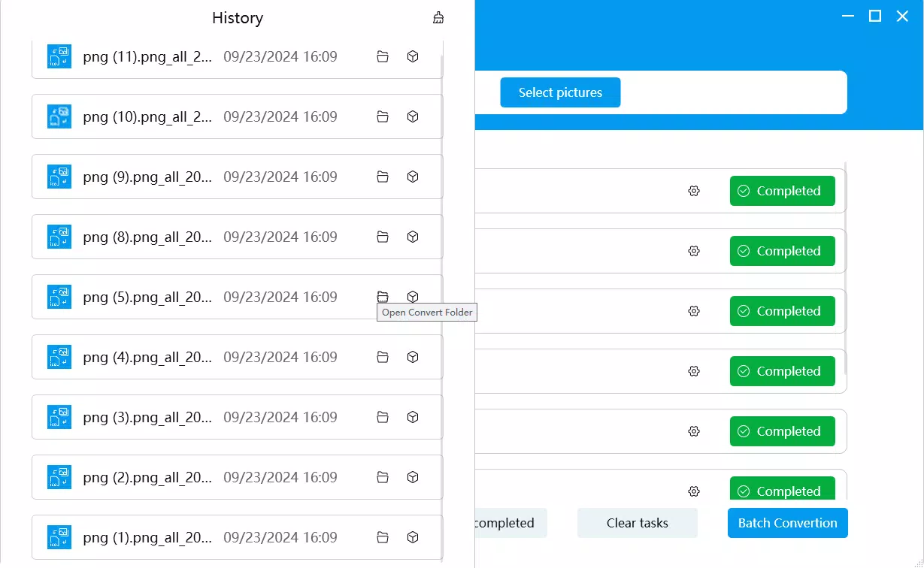Click the task list vertical scrollbar
Viewport: 924px width, 568px height.
(x=846, y=267)
